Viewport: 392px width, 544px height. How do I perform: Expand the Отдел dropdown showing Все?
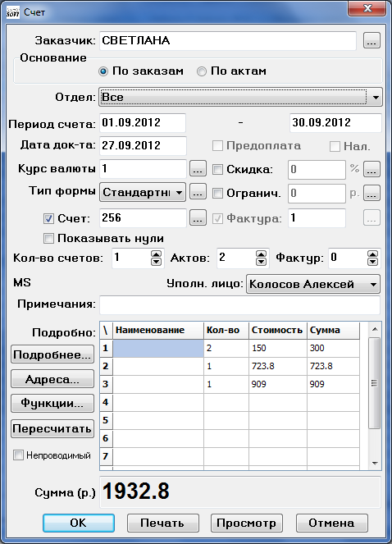(x=240, y=97)
